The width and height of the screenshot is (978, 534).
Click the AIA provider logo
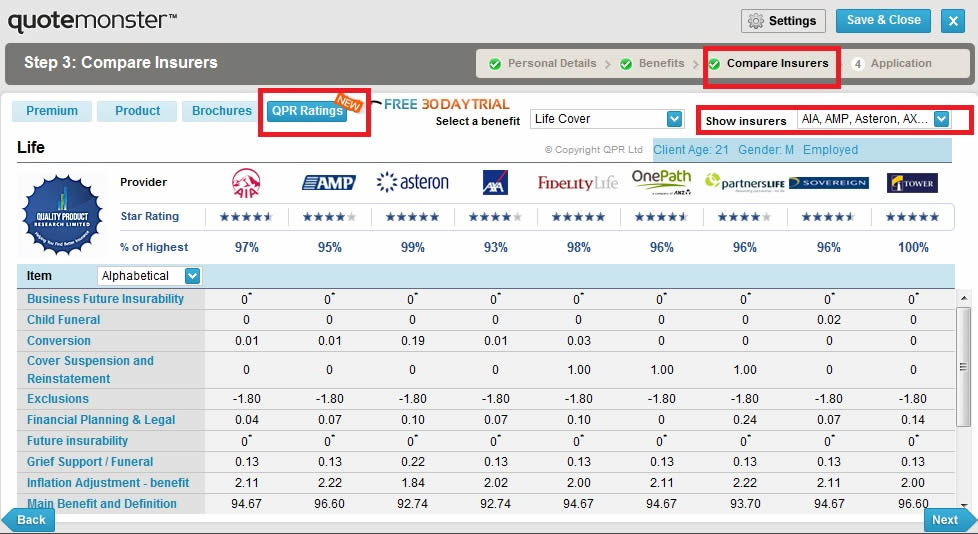246,182
